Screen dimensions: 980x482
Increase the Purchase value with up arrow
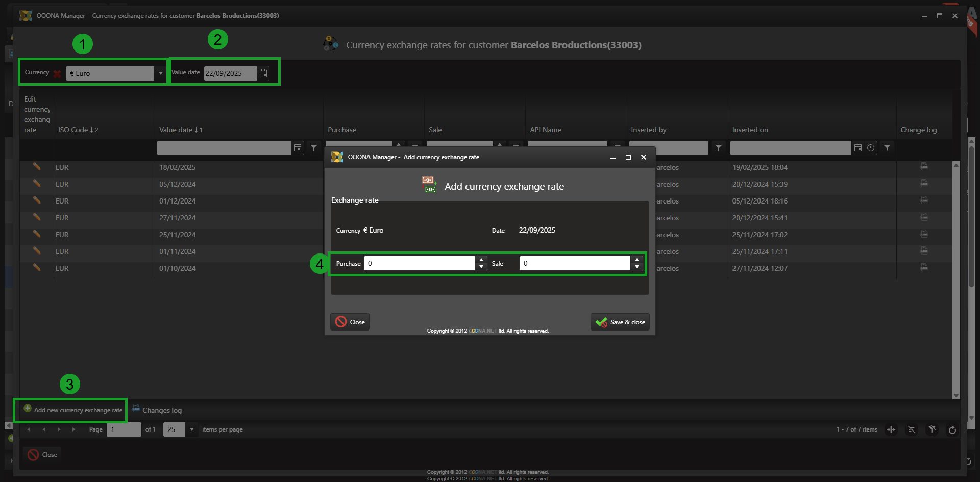coord(481,260)
